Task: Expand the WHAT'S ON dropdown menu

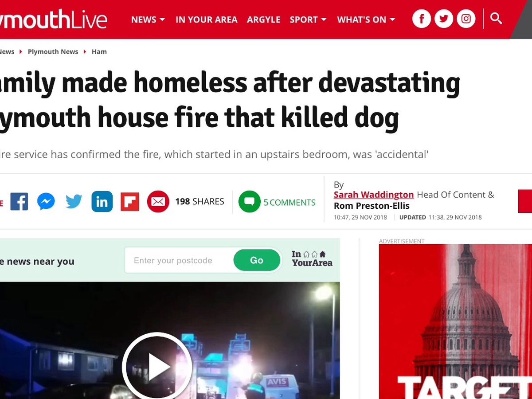Action: tap(366, 20)
